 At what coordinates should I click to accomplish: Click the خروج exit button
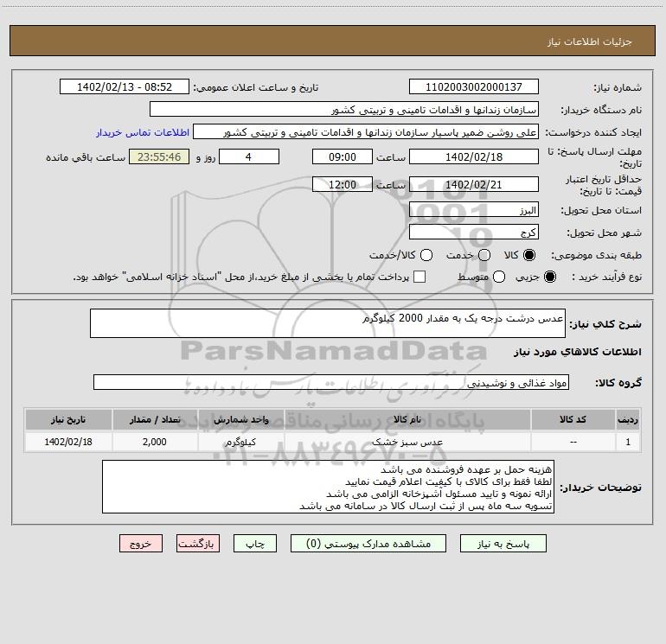[x=141, y=544]
